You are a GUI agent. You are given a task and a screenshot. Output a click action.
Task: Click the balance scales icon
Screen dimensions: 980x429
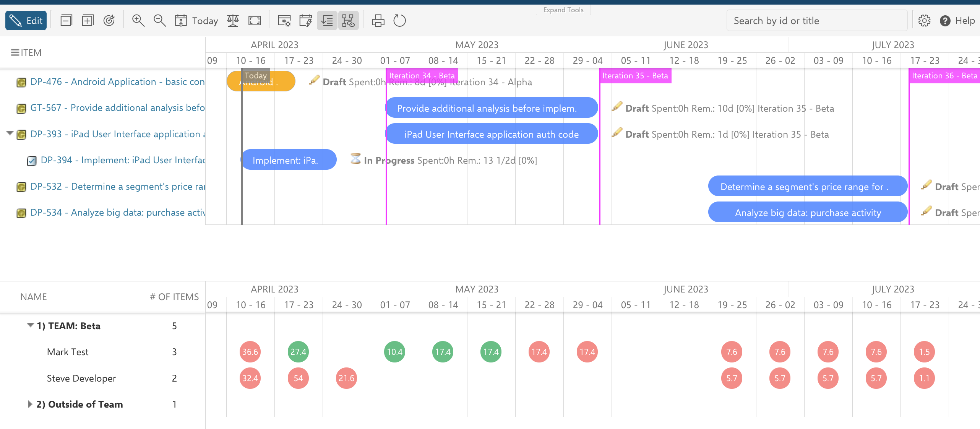pos(233,21)
